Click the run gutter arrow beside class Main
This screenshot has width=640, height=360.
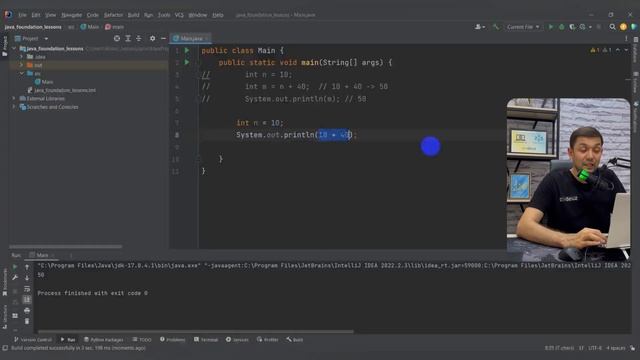(x=187, y=50)
